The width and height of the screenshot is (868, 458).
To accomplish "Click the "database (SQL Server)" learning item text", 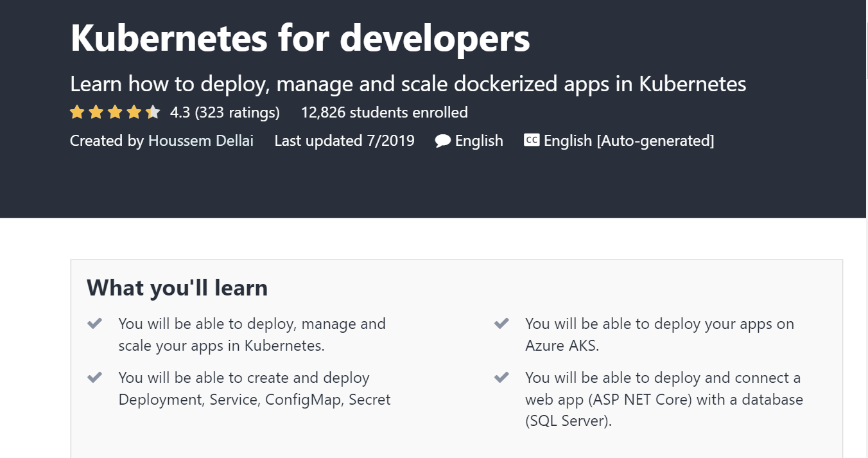I will point(664,410).
